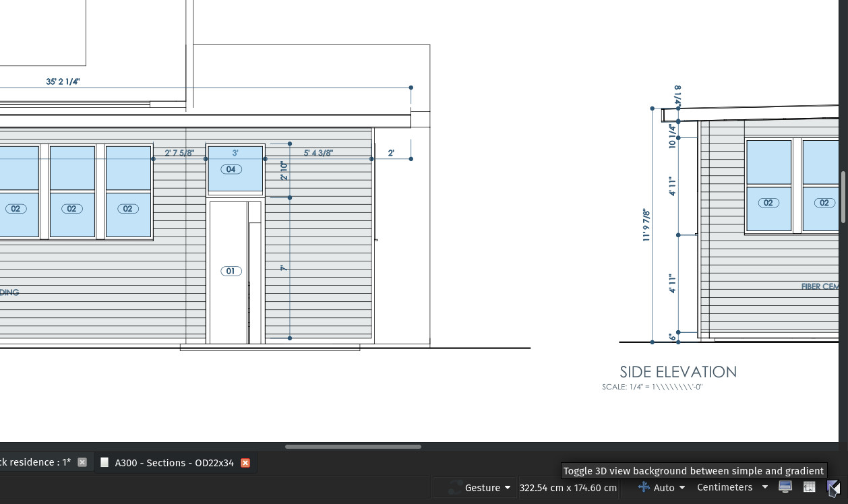This screenshot has height=504, width=848.
Task: Close the A300 - Sections - OD22x34 tab
Action: coord(245,462)
